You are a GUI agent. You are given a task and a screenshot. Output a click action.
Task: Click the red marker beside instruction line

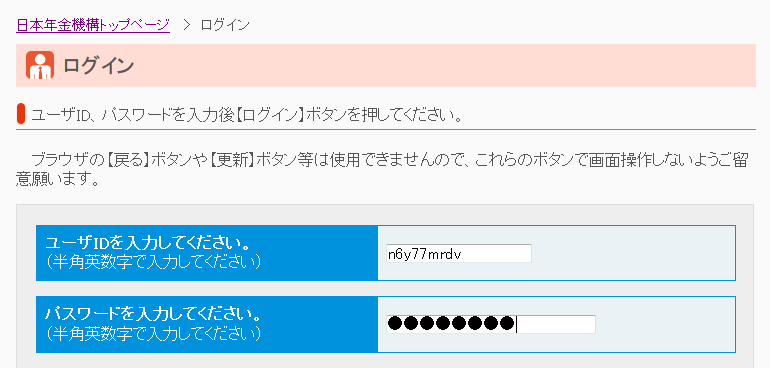[x=21, y=113]
